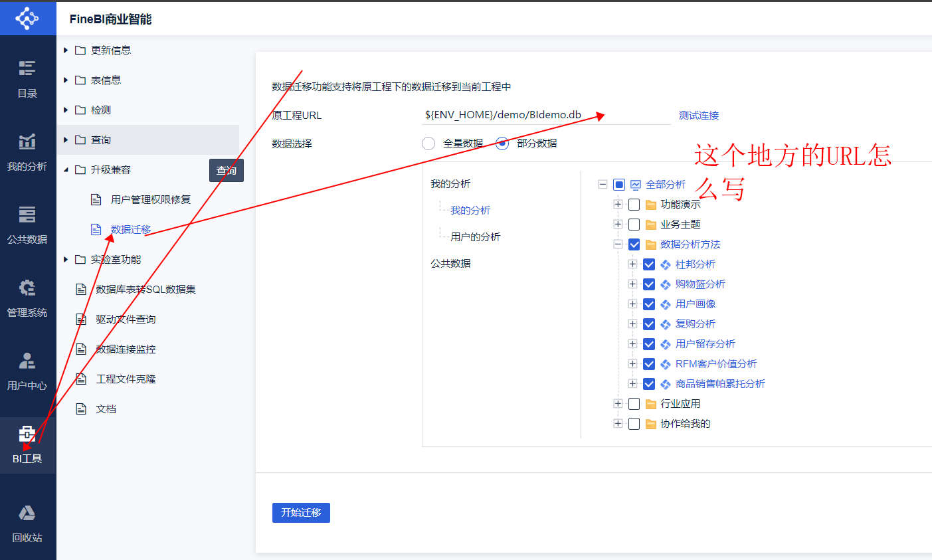Screen dimensions: 932x560
Task: Select the 部分数据 radio button
Action: [x=502, y=143]
